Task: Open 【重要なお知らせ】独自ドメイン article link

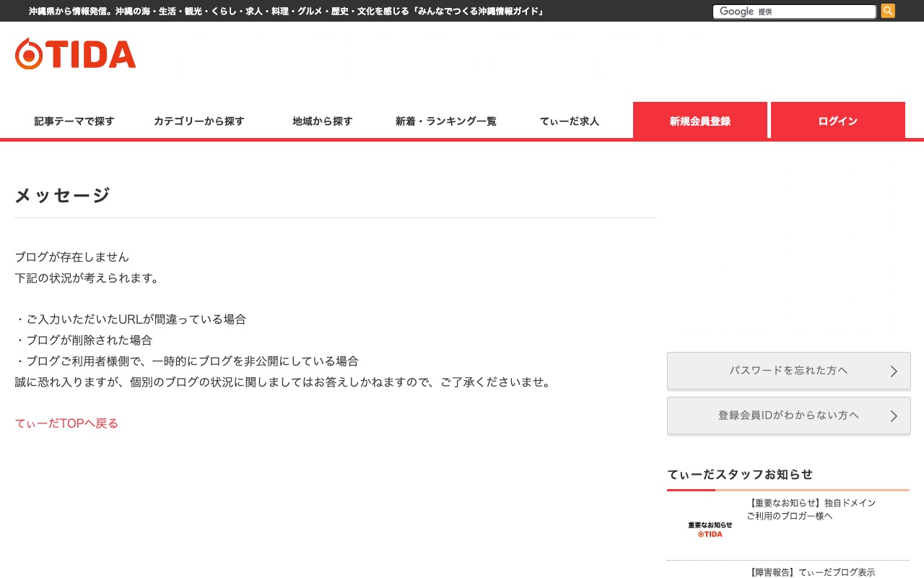Action: [811, 509]
